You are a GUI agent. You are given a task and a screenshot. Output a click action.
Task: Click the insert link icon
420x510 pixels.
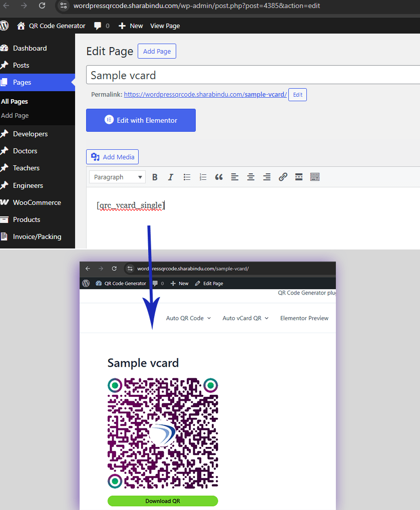coord(283,177)
